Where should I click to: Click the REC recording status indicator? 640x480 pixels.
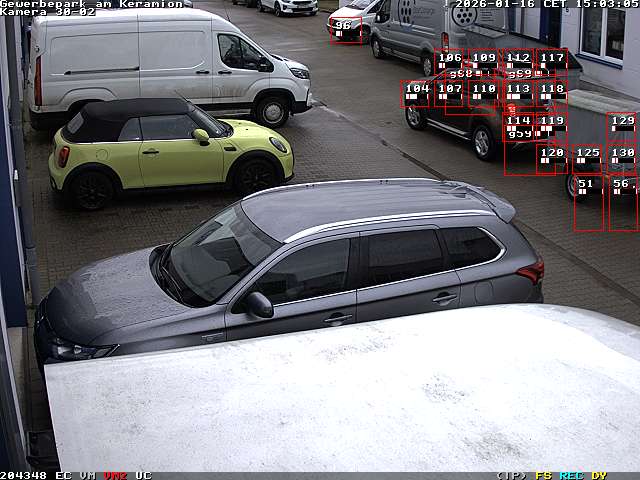point(571,475)
